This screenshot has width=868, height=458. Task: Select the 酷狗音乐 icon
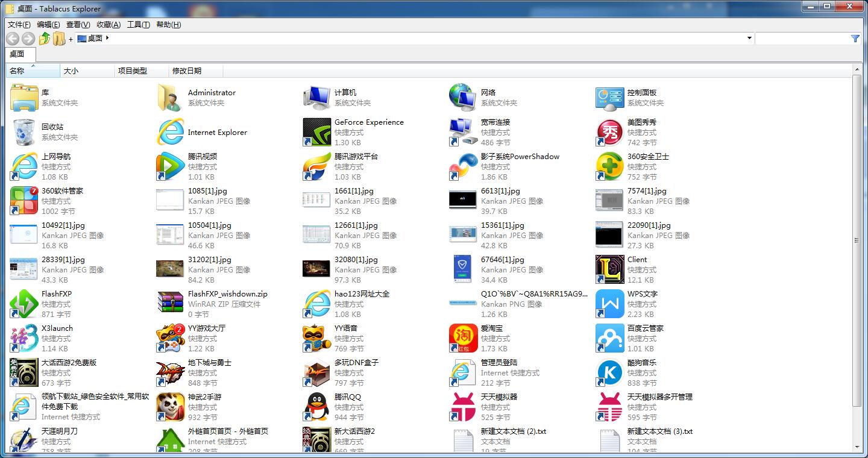610,372
